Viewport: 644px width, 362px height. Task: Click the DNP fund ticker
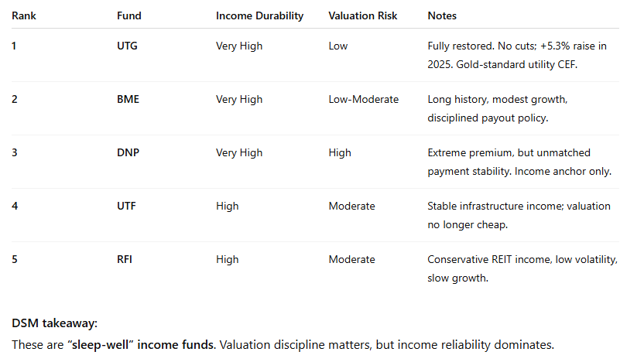[127, 153]
